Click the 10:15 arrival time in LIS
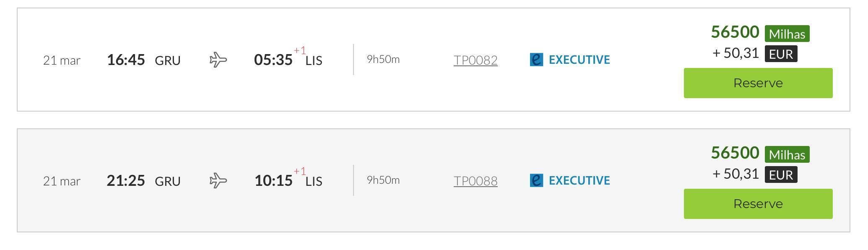Image resolution: width=868 pixels, height=250 pixels. point(273,180)
